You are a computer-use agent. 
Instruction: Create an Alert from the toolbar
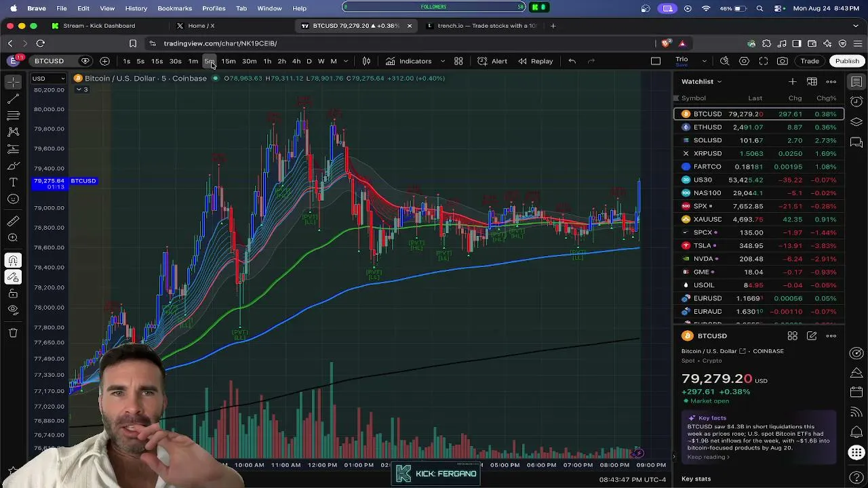click(492, 61)
